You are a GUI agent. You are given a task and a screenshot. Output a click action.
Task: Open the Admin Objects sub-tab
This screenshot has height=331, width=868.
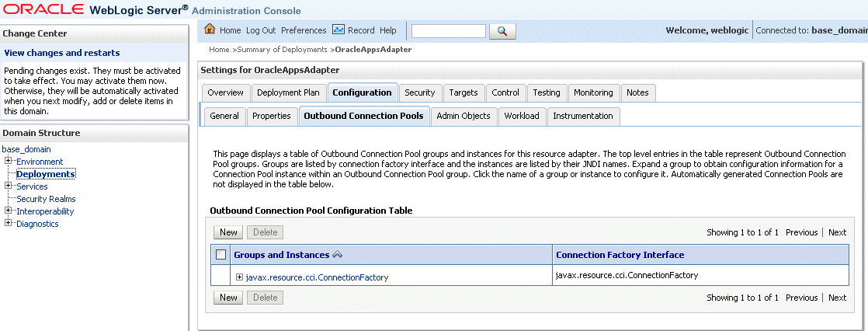pos(464,116)
